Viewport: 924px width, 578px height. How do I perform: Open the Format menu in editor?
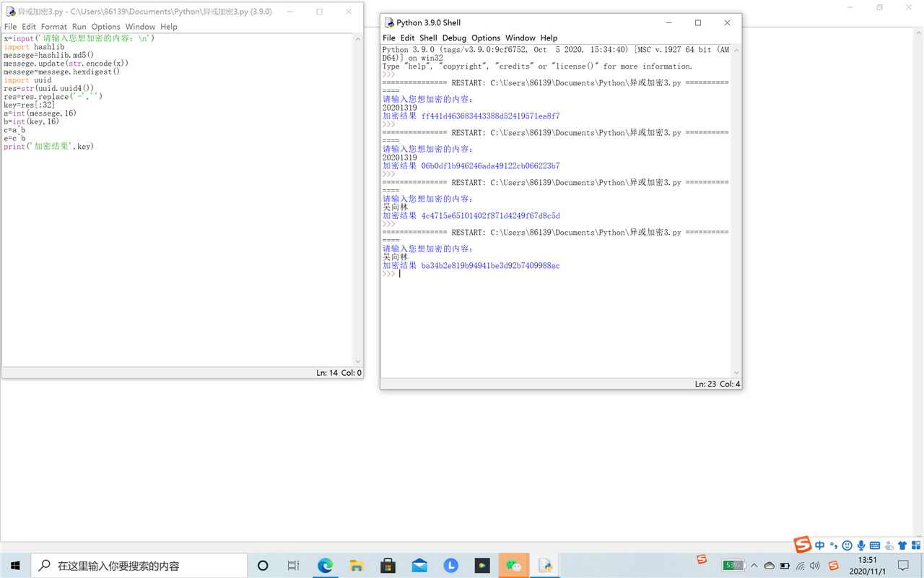pyautogui.click(x=53, y=27)
